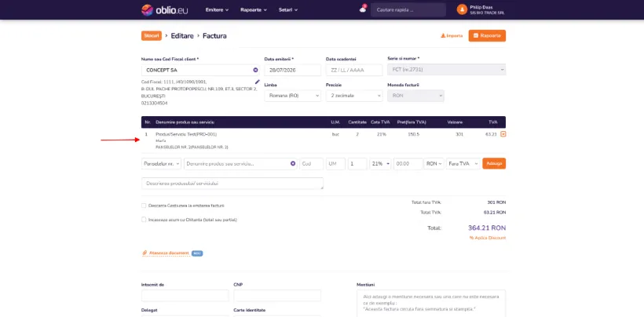Viewport: 644px width, 317px height.
Task: Click the quantity field showing 1
Action: coord(357,164)
